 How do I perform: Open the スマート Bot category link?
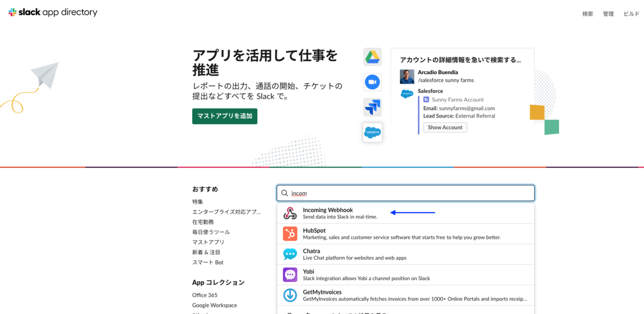click(208, 262)
